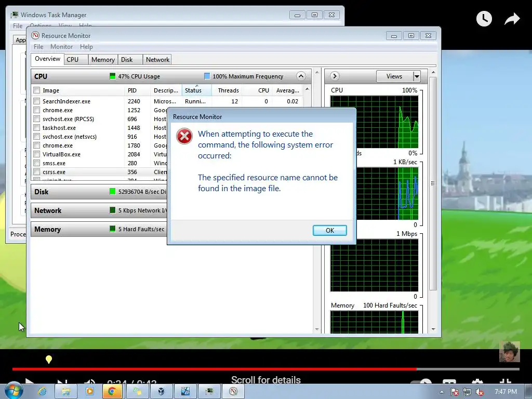Open the Monitor menu
The image size is (532, 399).
click(x=61, y=46)
